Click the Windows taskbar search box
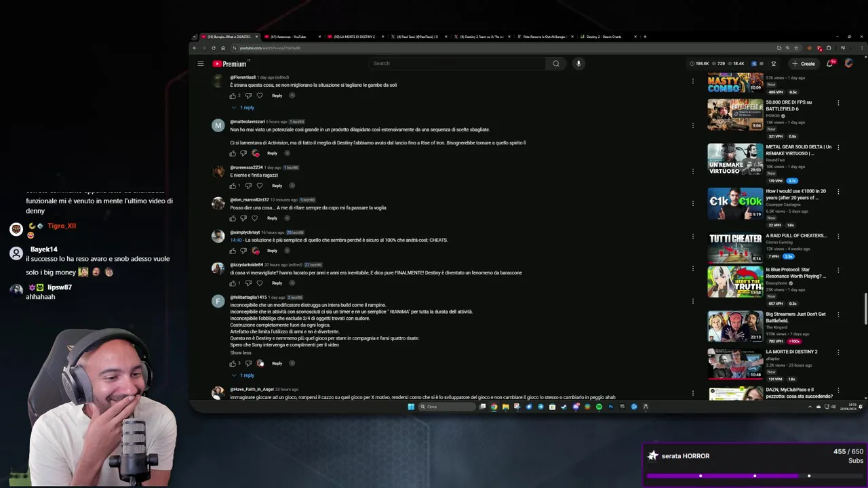 pos(447,407)
